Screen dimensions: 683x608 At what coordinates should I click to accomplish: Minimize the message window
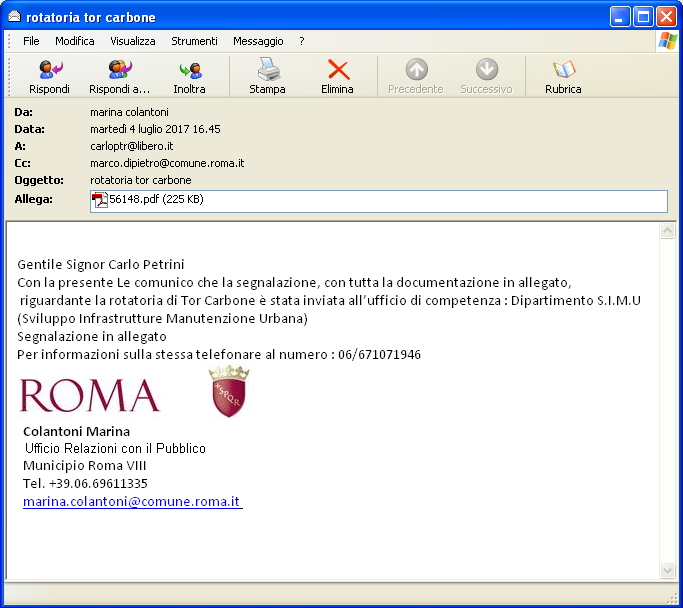point(619,17)
